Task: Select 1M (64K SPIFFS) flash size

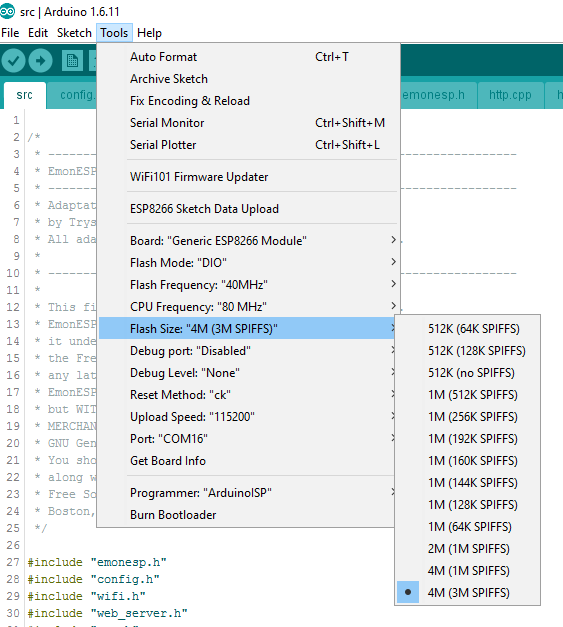Action: pos(468,527)
